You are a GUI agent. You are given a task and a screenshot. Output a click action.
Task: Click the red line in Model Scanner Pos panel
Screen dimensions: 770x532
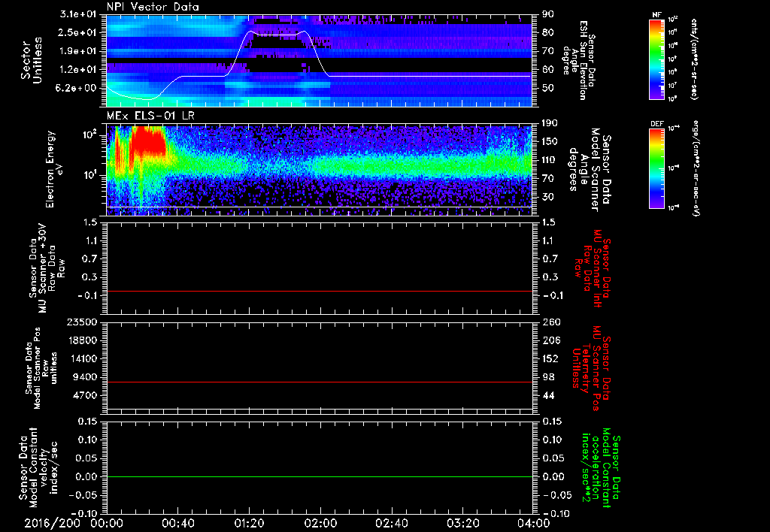(319, 382)
